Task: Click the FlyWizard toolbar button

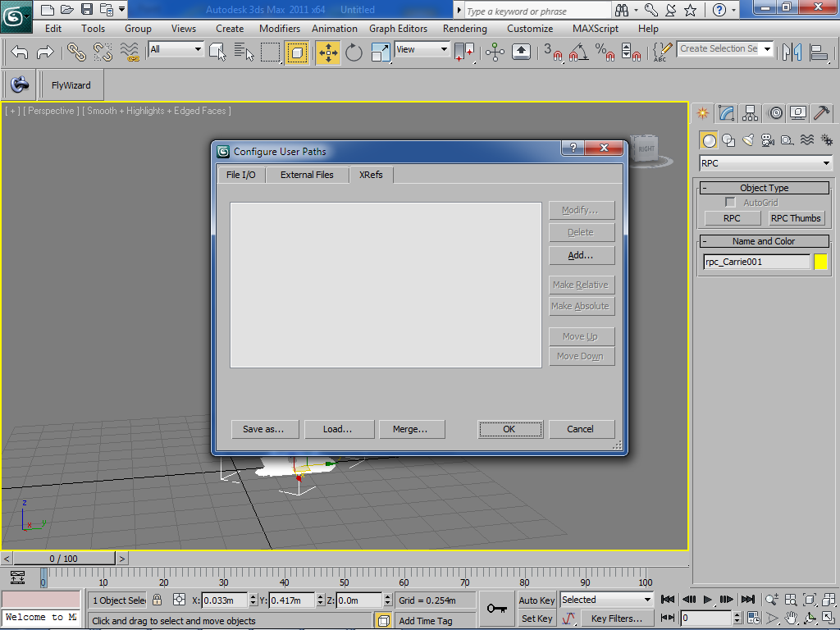Action: point(71,85)
